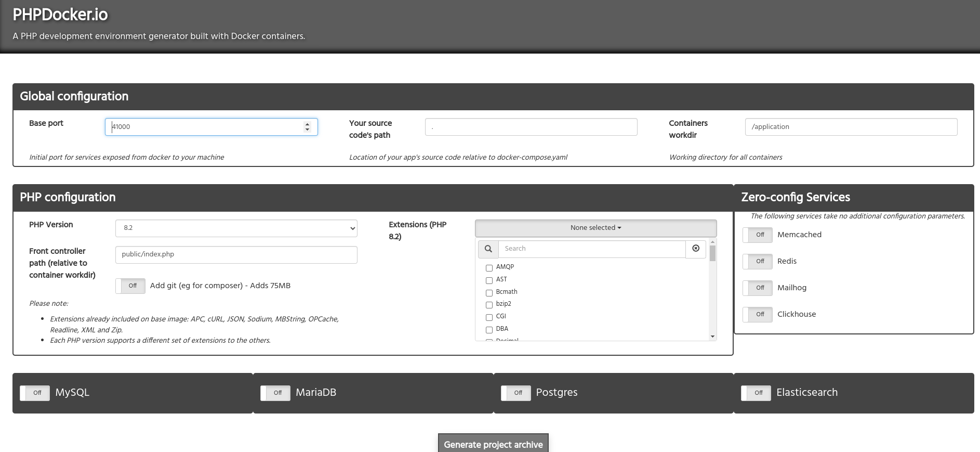Screen dimensions: 980x452
Task: Click Generate project archive button
Action: 493,444
